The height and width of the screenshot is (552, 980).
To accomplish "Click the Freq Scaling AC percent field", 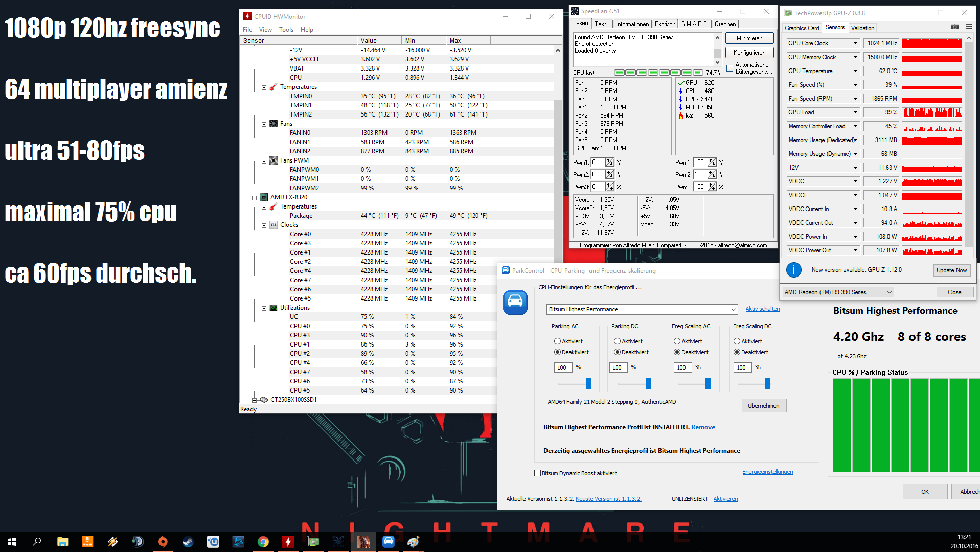I will pyautogui.click(x=682, y=367).
